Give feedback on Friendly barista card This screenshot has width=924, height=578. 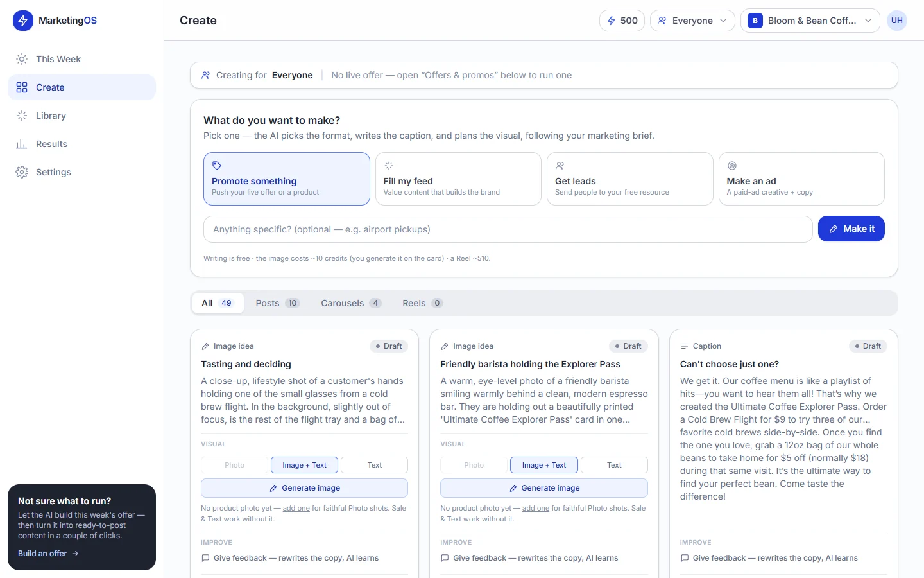tap(529, 558)
